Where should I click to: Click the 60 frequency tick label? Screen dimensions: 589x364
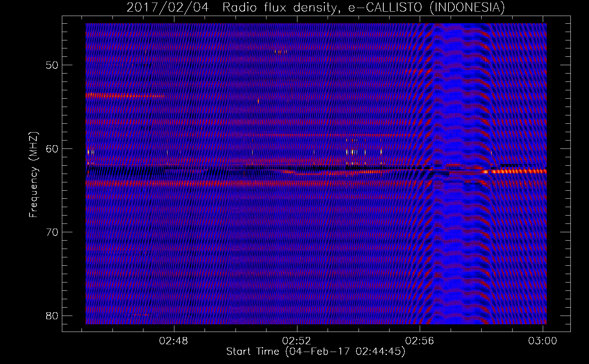52,149
